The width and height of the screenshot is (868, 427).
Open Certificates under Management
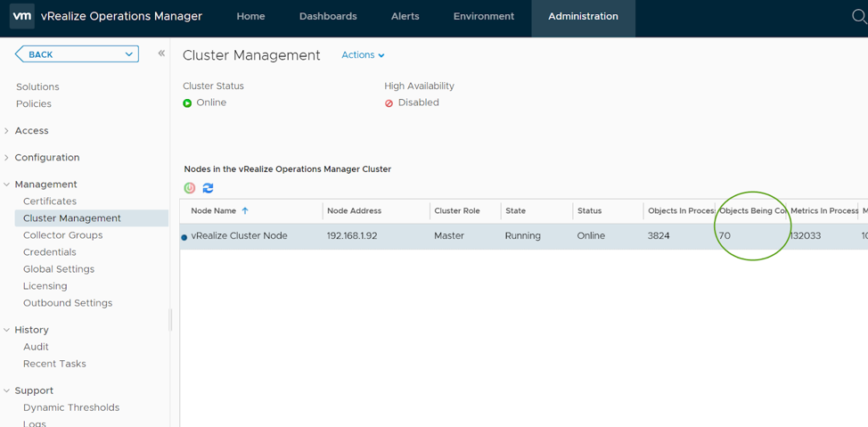tap(50, 201)
